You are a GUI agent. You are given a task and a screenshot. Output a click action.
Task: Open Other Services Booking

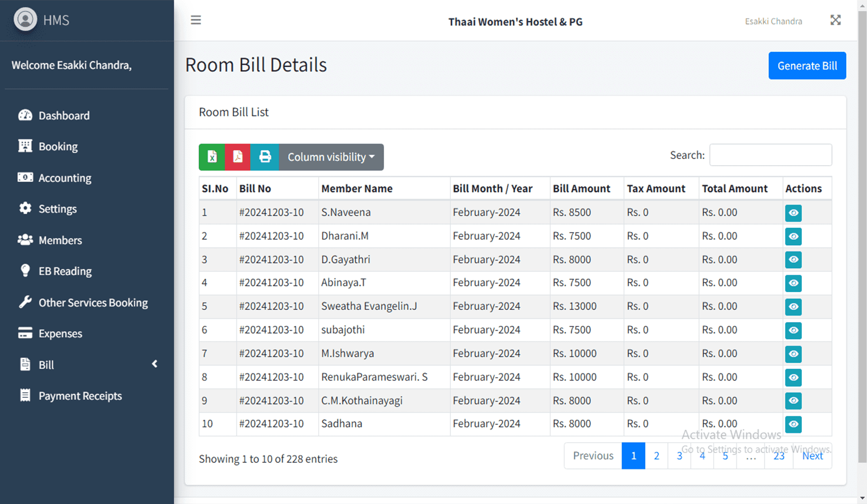(x=93, y=302)
